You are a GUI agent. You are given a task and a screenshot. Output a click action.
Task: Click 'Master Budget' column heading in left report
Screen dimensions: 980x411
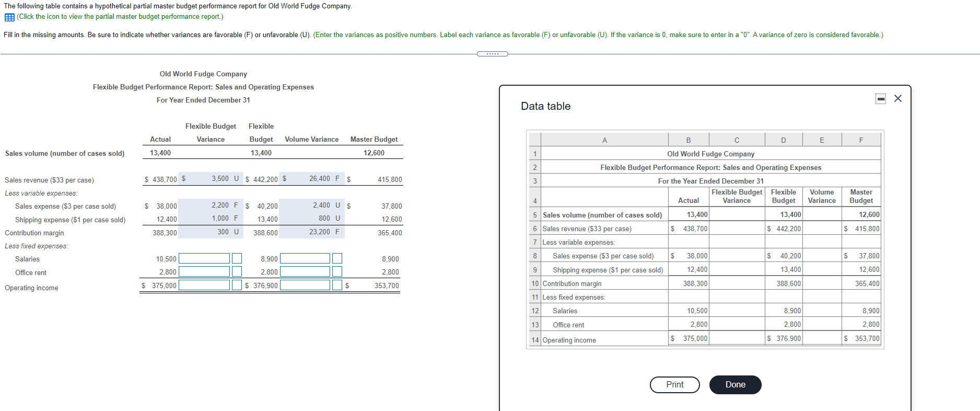pos(374,139)
